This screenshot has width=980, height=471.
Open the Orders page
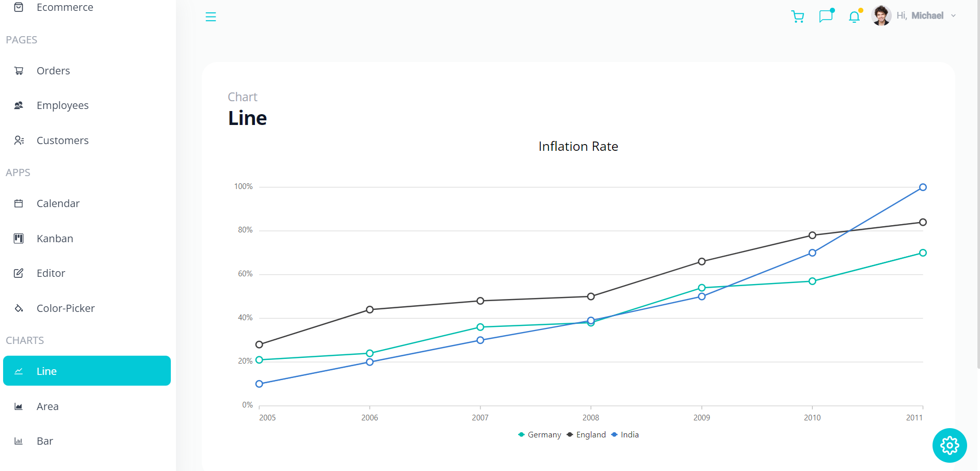click(53, 71)
